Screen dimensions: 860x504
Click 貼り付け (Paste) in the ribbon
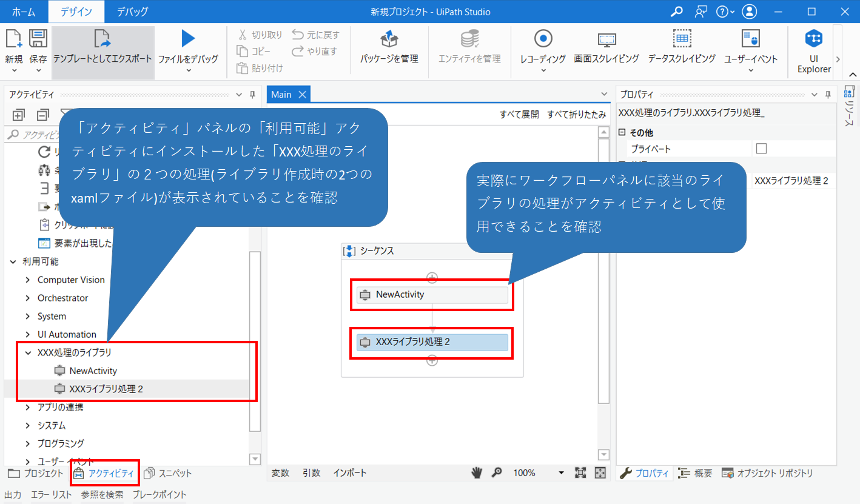[260, 68]
